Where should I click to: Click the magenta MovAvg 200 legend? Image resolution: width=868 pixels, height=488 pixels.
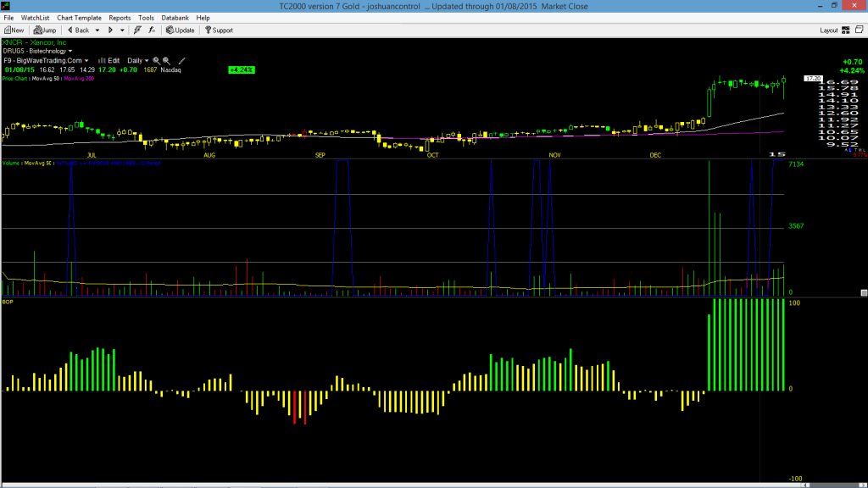pyautogui.click(x=79, y=79)
